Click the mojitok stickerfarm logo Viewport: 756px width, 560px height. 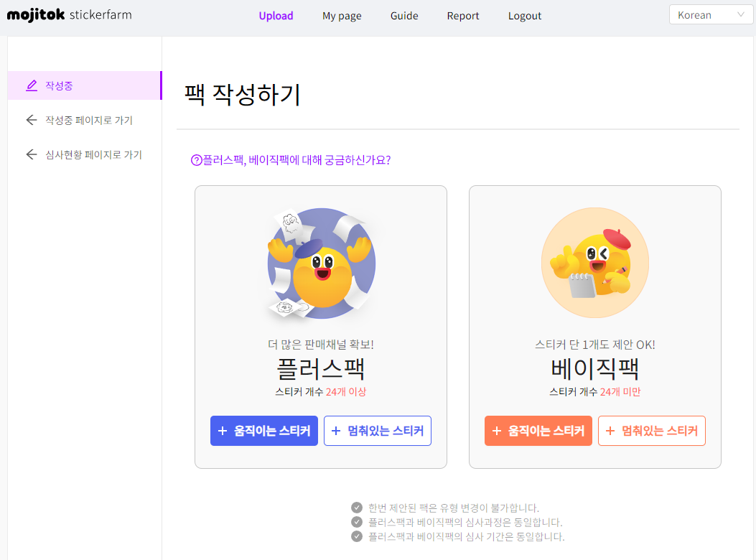[x=70, y=15]
